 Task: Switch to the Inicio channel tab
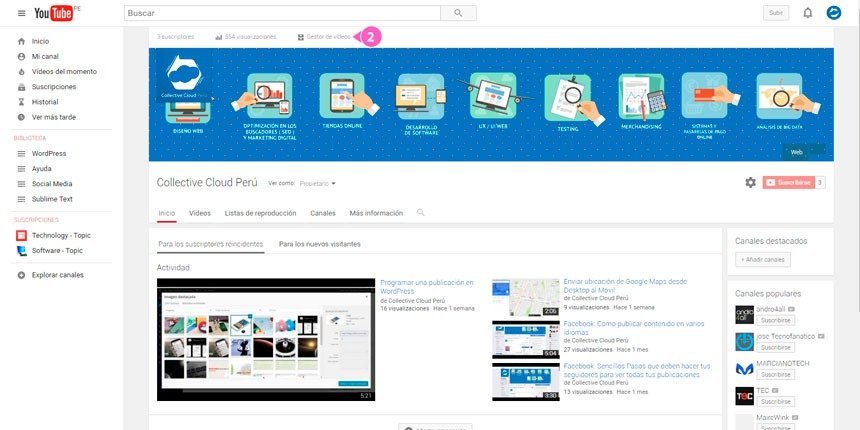point(167,213)
